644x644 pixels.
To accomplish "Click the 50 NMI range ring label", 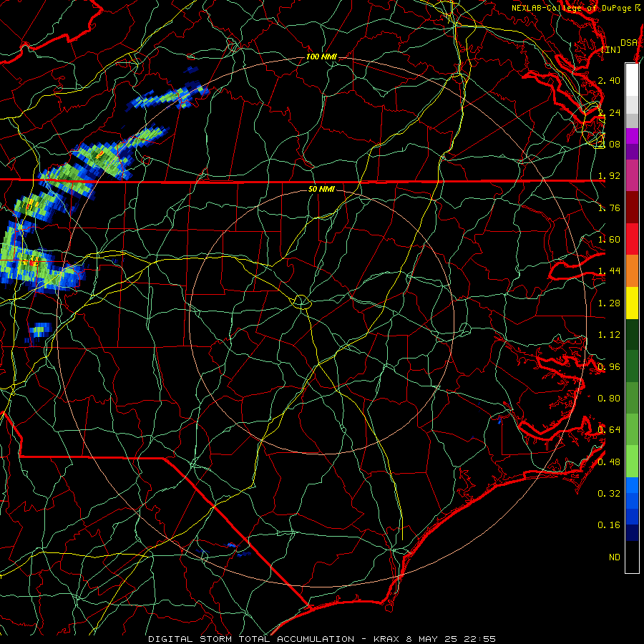I will [321, 189].
